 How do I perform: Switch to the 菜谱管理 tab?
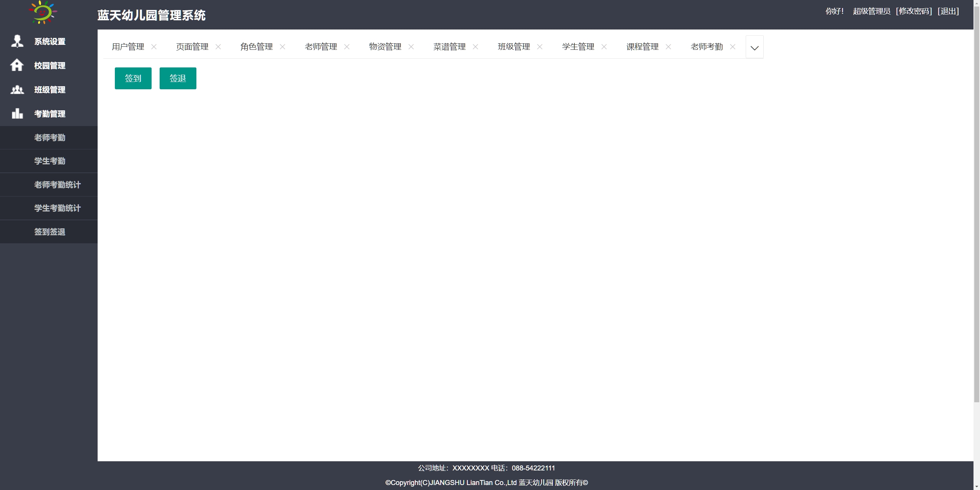[449, 47]
